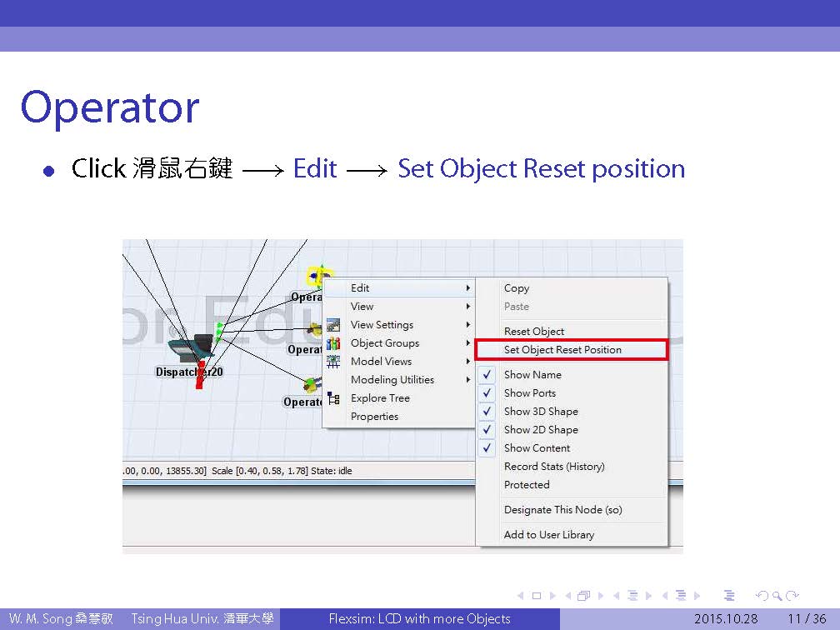Screen dimensions: 840x630
Task: Click Reset Object menu entry
Action: 534,332
